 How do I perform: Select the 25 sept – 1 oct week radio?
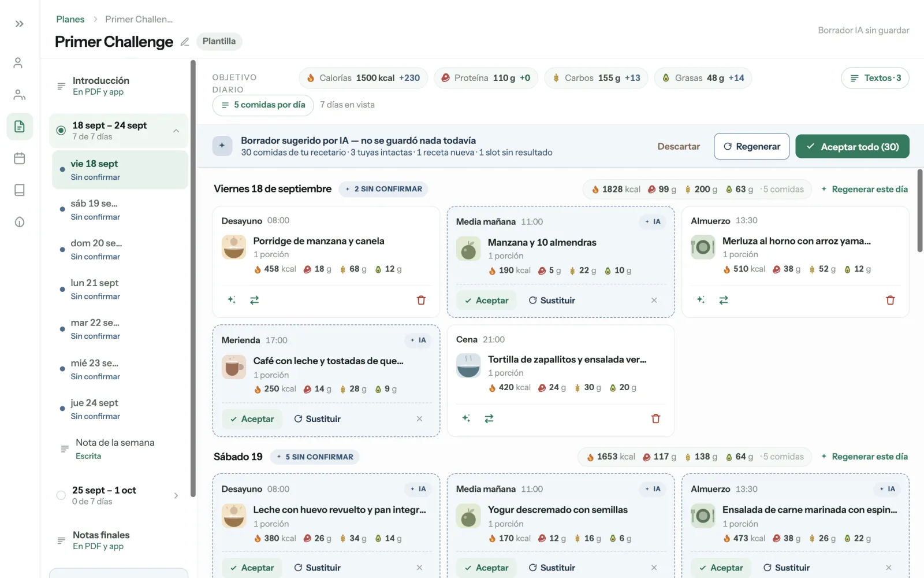(61, 495)
